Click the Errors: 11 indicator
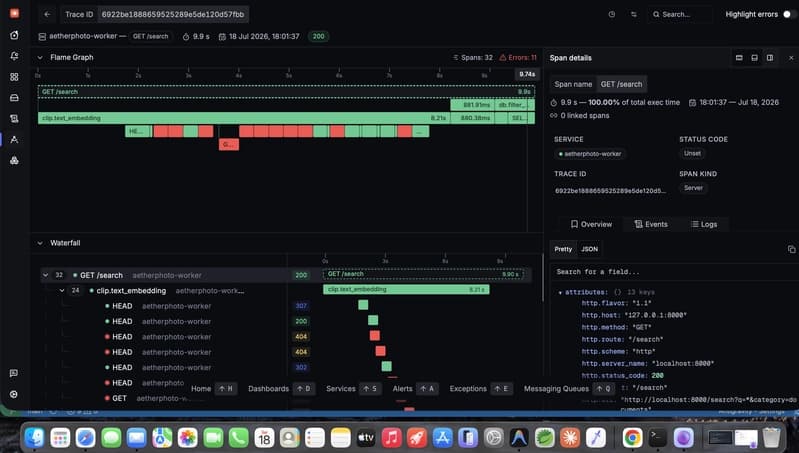Viewport: 799px width, 453px height. (x=518, y=58)
